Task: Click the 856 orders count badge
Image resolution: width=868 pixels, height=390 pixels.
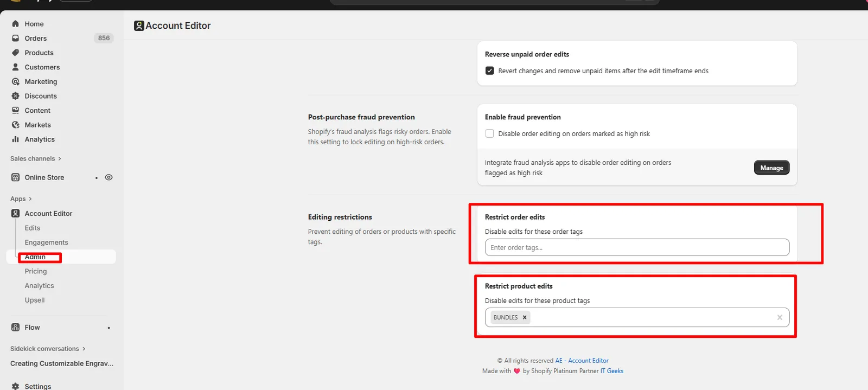Action: click(x=104, y=38)
